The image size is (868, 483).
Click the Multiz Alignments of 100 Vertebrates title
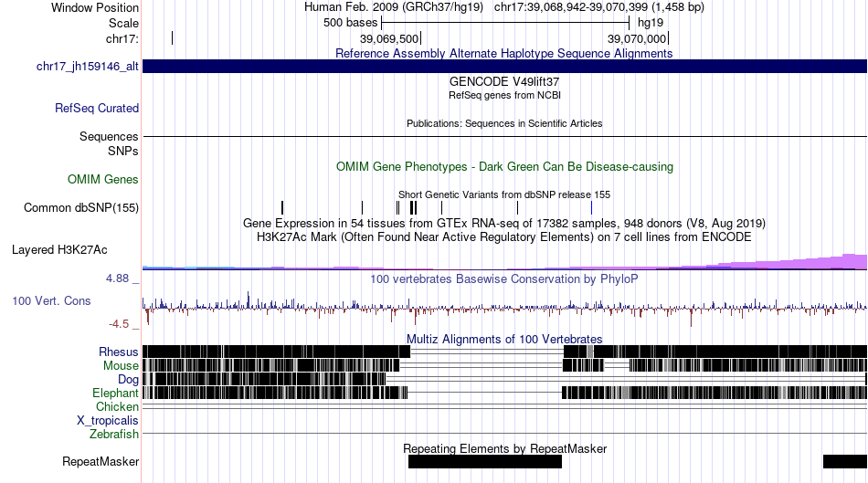click(x=504, y=339)
